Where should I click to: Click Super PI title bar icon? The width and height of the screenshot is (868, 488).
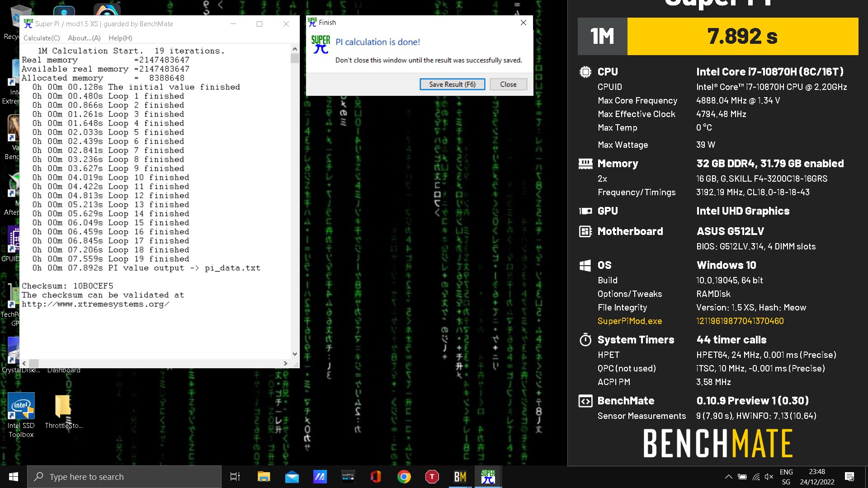[x=28, y=23]
